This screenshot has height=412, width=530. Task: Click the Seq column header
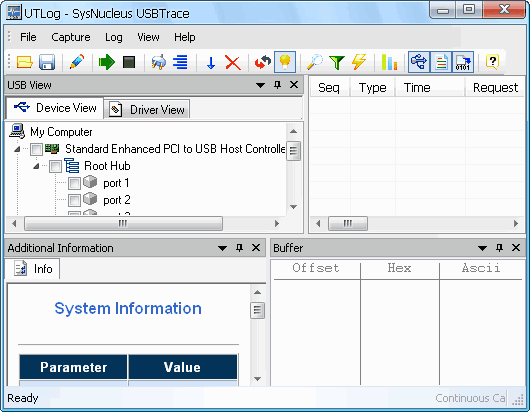coord(330,88)
